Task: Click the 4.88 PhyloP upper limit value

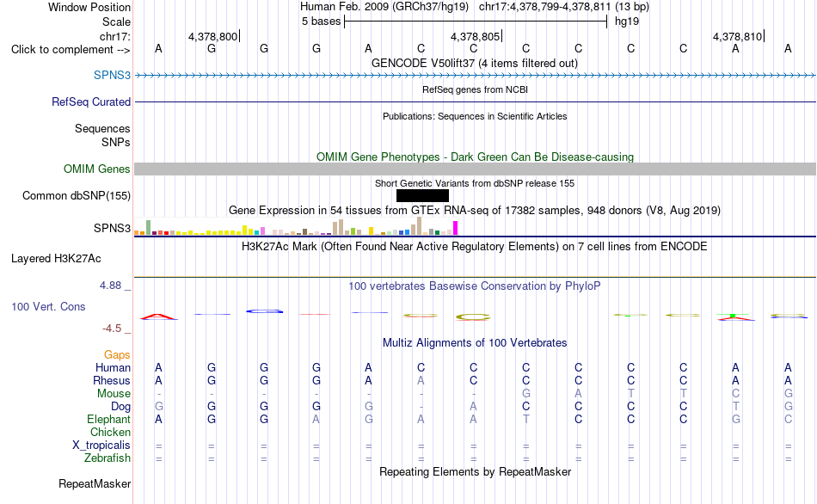Action: click(x=110, y=285)
